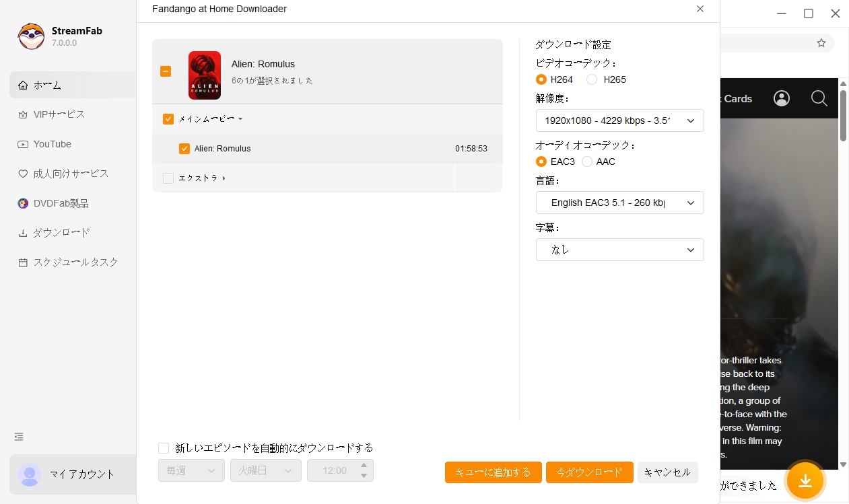Image resolution: width=849 pixels, height=504 pixels.
Task: Enable the エクストラ checkbox
Action: pyautogui.click(x=168, y=178)
